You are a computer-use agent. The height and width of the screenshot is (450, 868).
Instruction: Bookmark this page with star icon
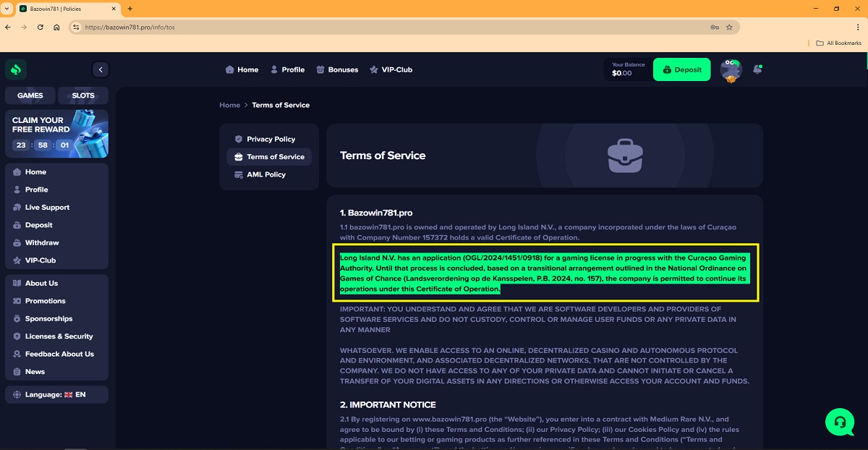(729, 27)
